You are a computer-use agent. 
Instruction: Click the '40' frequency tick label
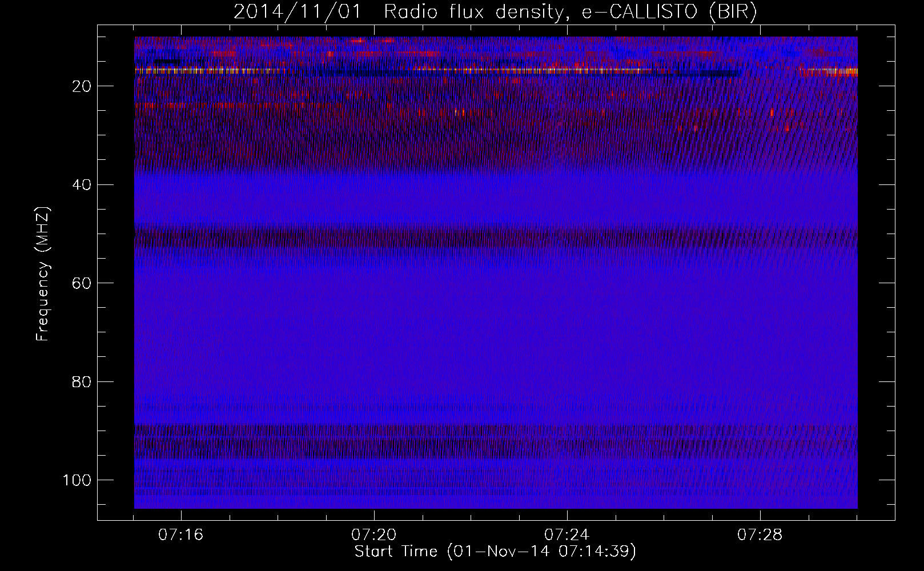(82, 185)
